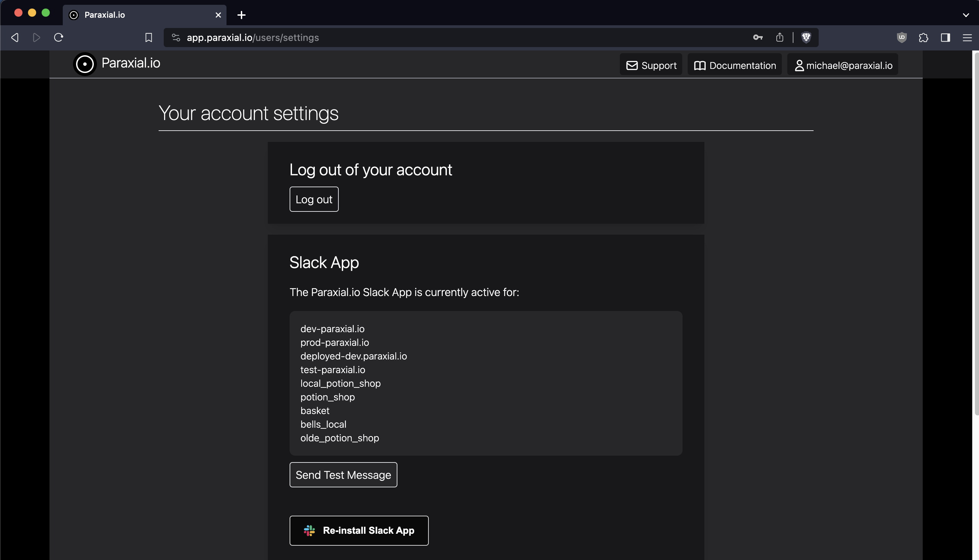Reload the page with the refresh icon
Image resolution: width=979 pixels, height=560 pixels.
coord(58,37)
